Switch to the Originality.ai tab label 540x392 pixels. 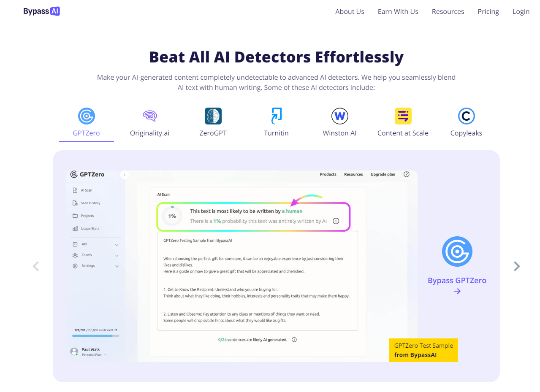(x=150, y=133)
